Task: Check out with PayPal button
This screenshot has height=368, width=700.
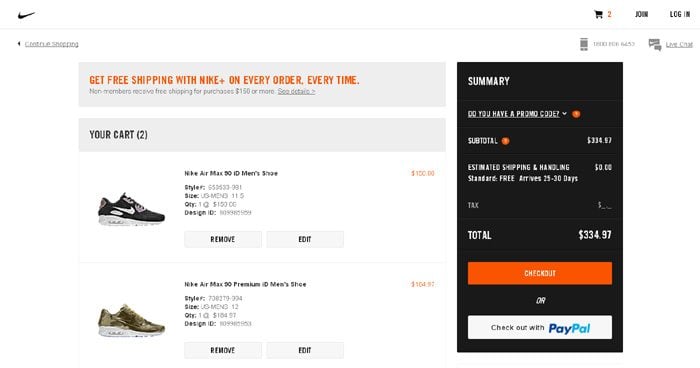Action: pyautogui.click(x=540, y=327)
